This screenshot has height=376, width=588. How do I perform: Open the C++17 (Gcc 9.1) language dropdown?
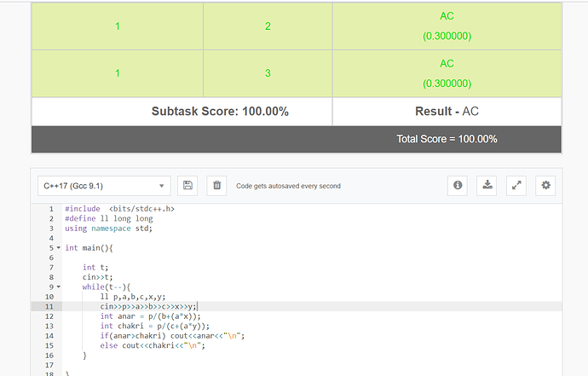(104, 186)
